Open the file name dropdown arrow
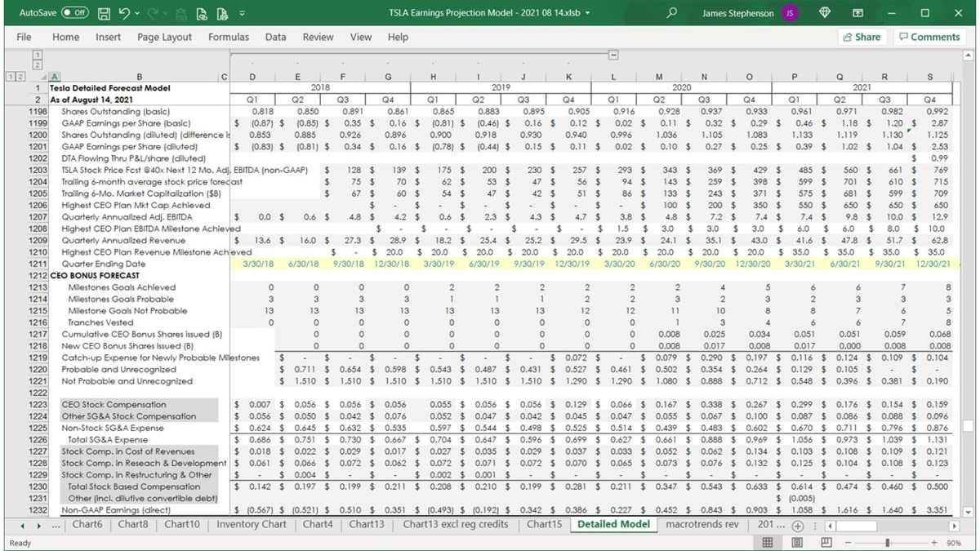The image size is (980, 551). [x=587, y=14]
